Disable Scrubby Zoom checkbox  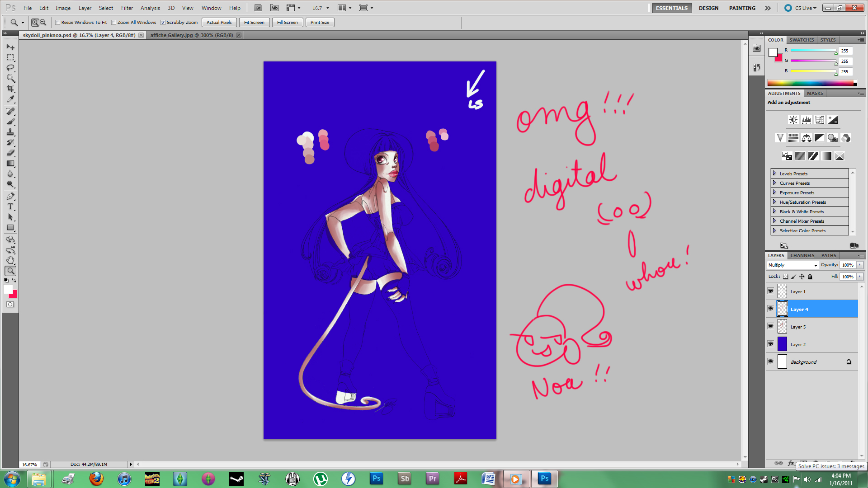[163, 22]
